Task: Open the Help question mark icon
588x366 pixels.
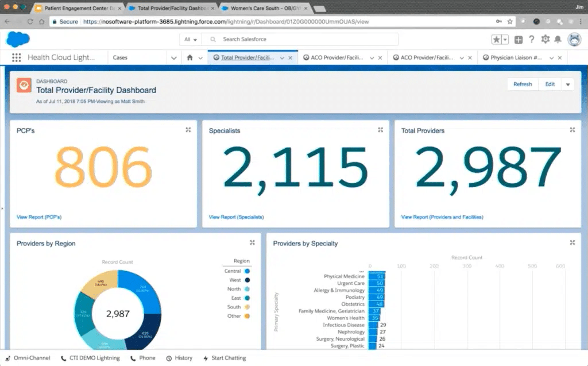Action: [x=532, y=40]
